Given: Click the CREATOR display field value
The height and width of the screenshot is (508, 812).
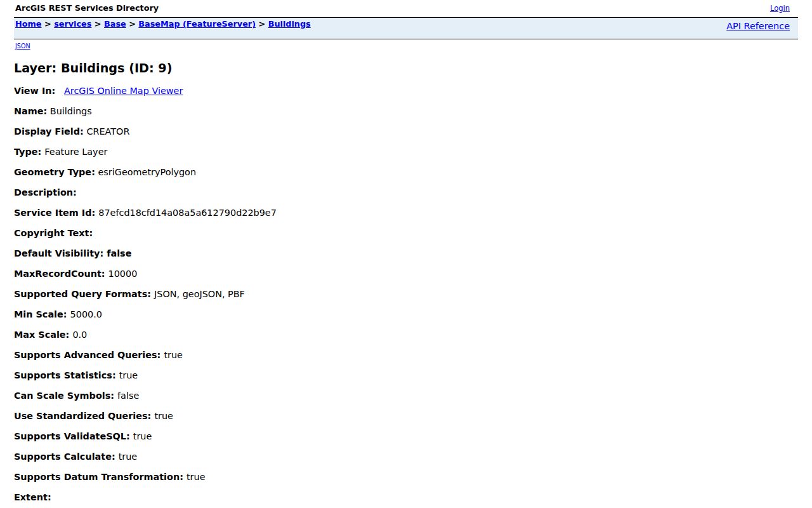Looking at the screenshot, I should [108, 131].
